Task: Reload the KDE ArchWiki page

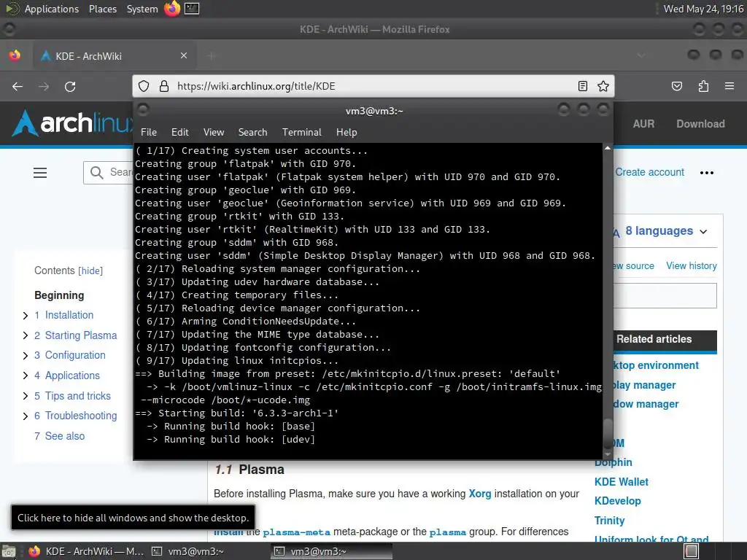Action: click(70, 86)
